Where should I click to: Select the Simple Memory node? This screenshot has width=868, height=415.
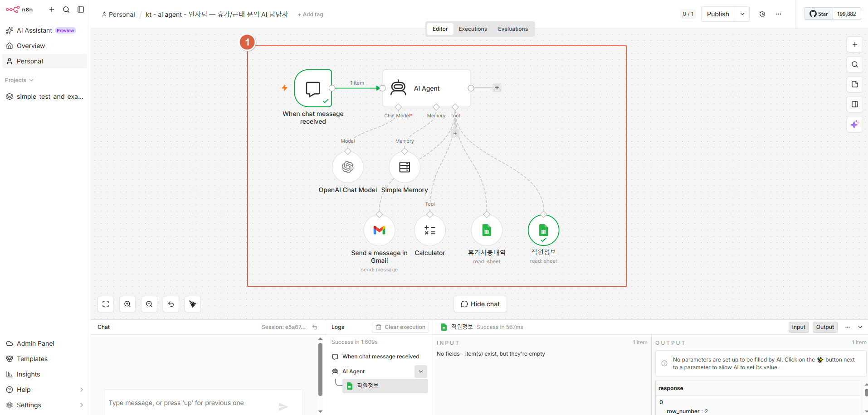(x=405, y=167)
